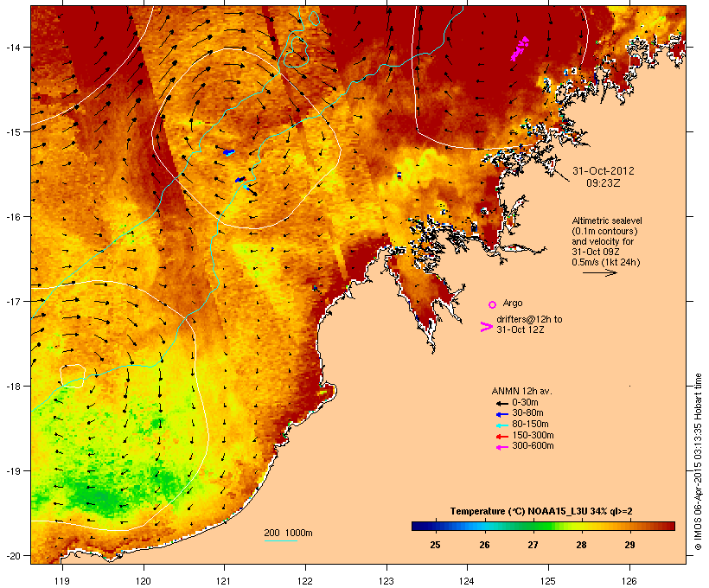
Task: Click the time text '09:23Z'
Action: pyautogui.click(x=604, y=183)
